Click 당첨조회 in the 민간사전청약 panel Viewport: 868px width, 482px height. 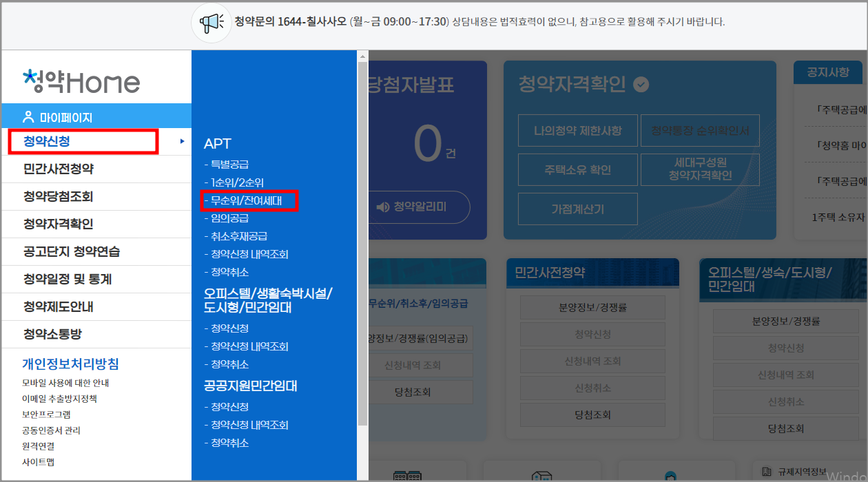(594, 414)
